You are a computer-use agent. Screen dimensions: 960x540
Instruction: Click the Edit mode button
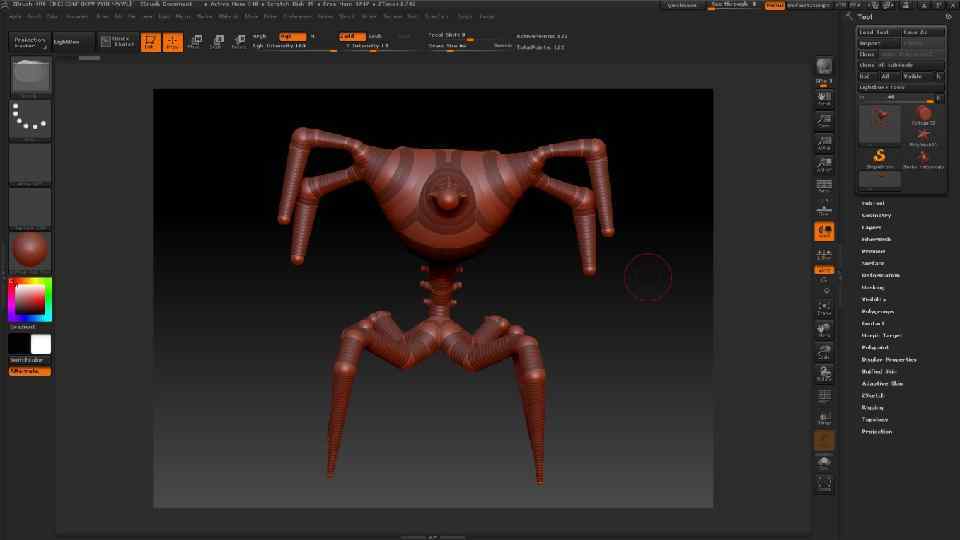point(149,42)
